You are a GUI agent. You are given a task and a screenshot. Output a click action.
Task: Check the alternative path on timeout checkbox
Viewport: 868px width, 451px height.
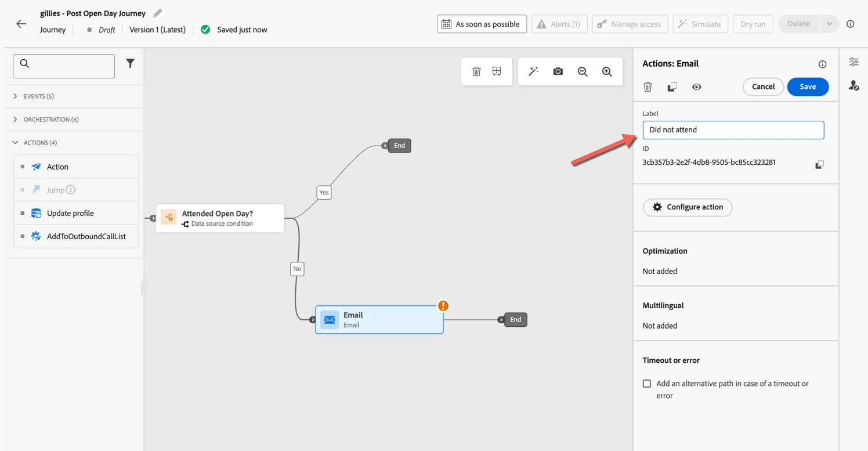point(647,384)
